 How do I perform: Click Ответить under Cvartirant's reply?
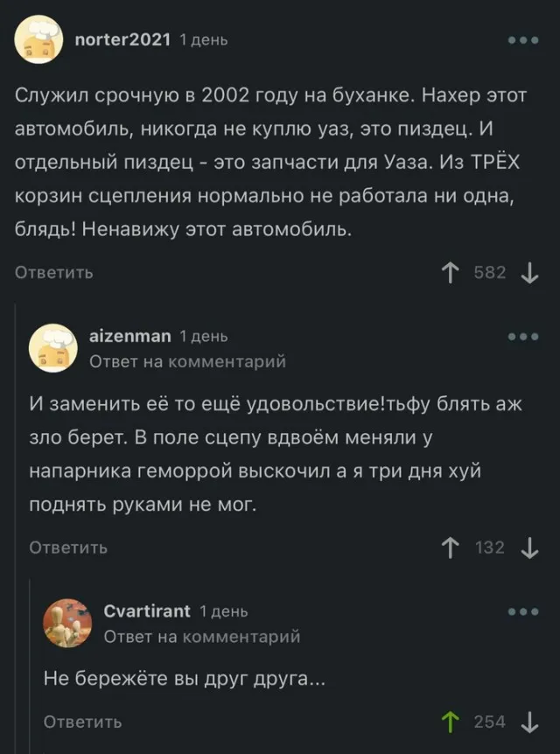[x=83, y=722]
